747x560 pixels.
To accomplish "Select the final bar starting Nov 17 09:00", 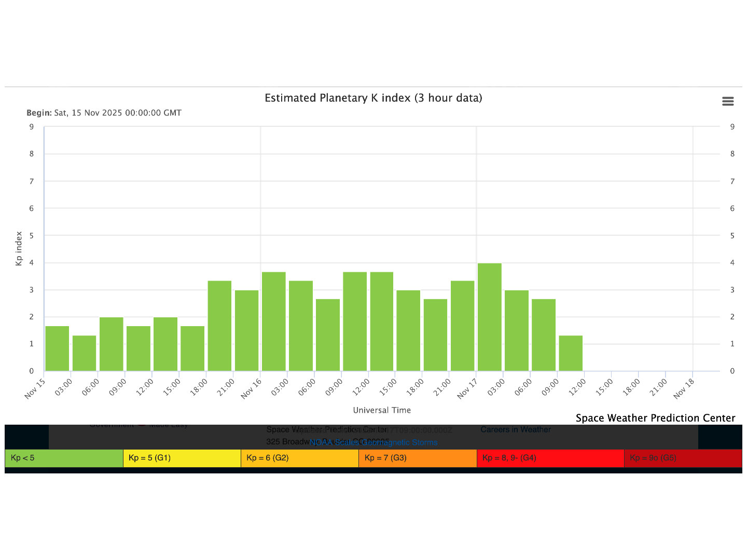I will tap(571, 353).
